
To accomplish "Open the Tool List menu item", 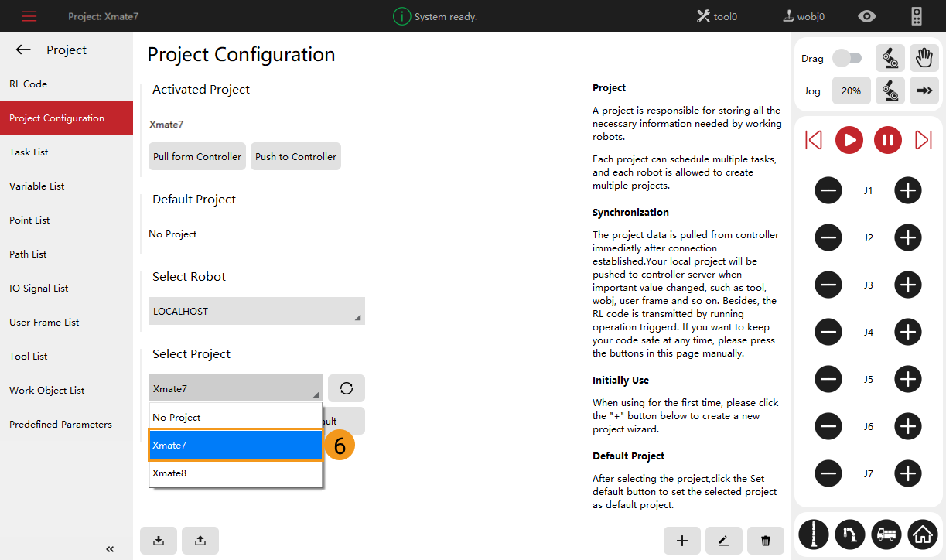I will pyautogui.click(x=29, y=357).
